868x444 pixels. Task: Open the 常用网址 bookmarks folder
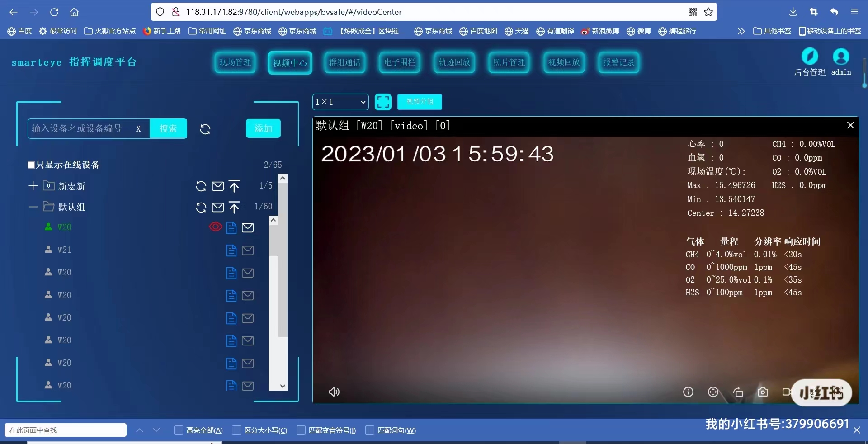pyautogui.click(x=207, y=31)
